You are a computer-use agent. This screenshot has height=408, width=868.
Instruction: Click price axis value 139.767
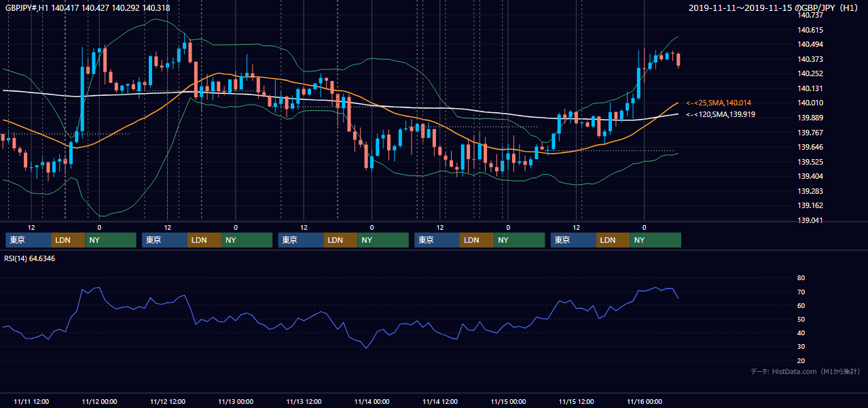810,133
